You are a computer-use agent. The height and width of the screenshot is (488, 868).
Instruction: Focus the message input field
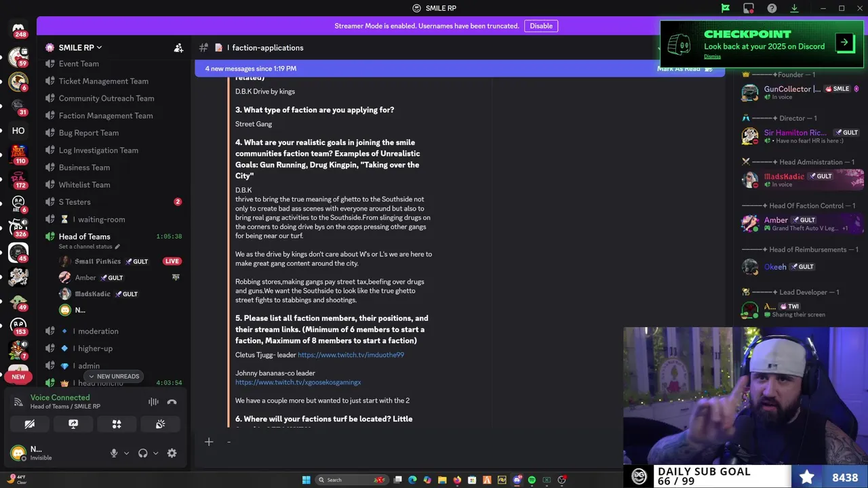(x=420, y=442)
